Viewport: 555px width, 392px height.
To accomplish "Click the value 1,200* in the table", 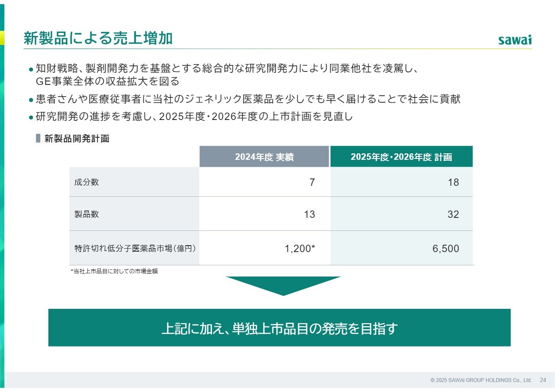I will [x=300, y=249].
